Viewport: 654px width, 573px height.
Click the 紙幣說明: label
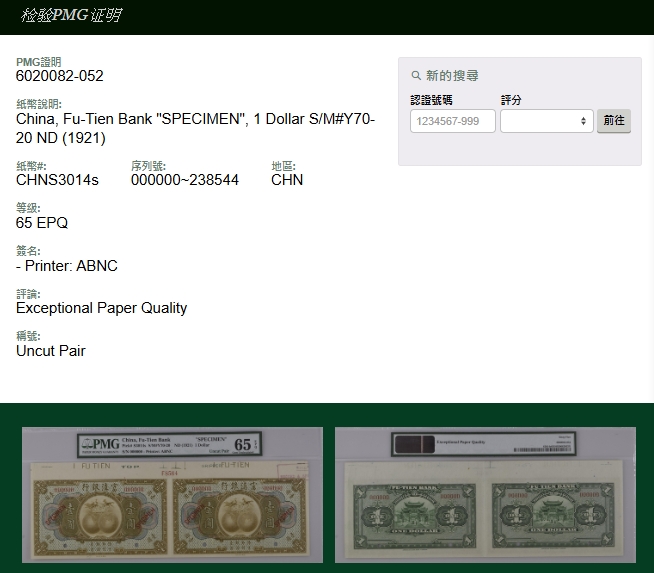click(x=39, y=104)
